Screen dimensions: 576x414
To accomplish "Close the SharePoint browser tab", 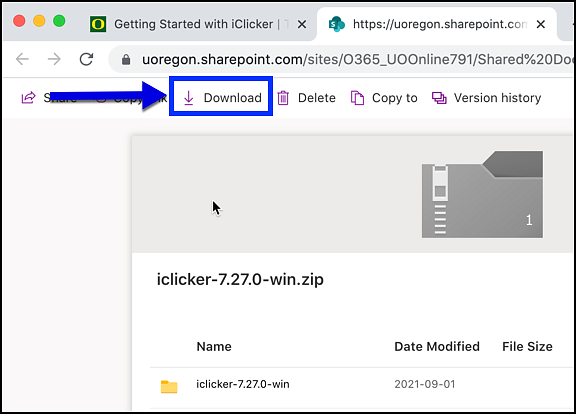I will tap(541, 25).
